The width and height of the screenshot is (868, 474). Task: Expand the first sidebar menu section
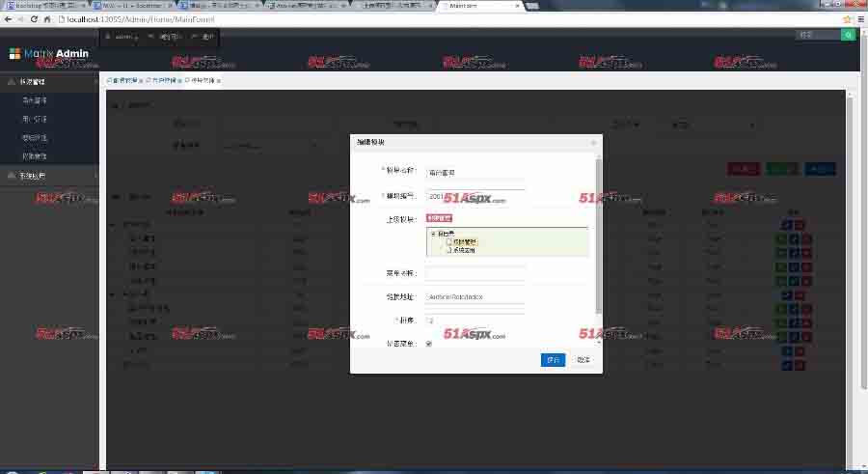48,82
